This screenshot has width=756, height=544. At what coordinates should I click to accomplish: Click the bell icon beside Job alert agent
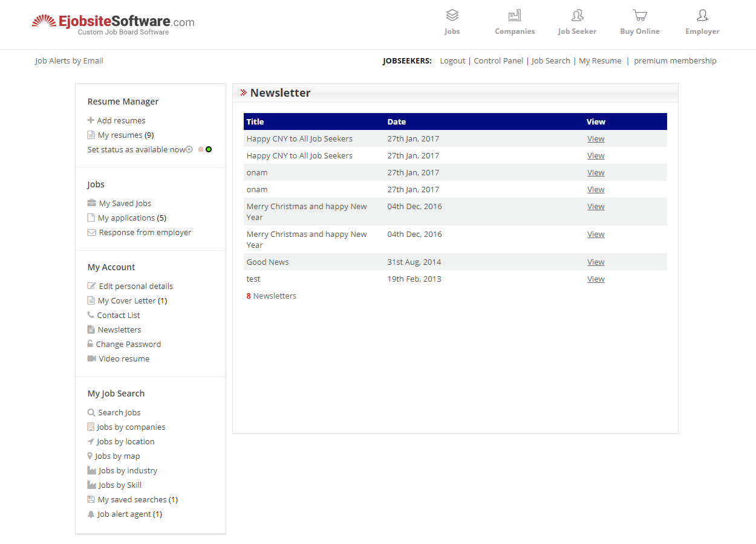point(91,514)
